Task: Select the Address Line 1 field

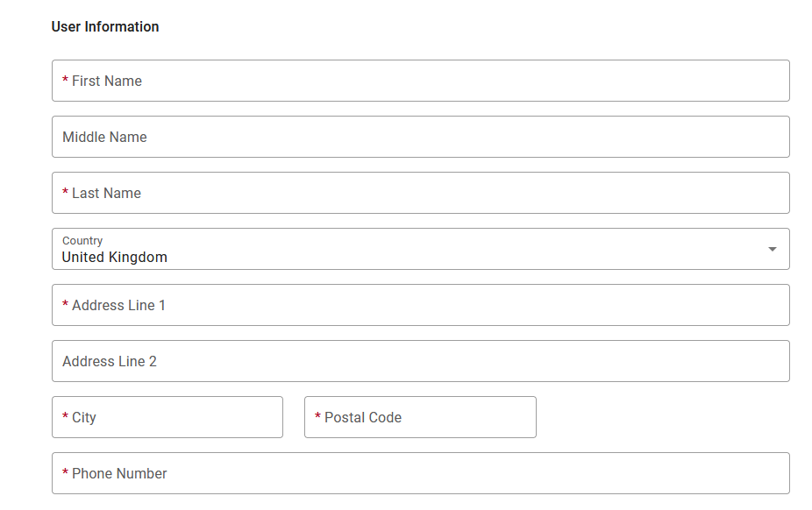Action: tap(421, 305)
